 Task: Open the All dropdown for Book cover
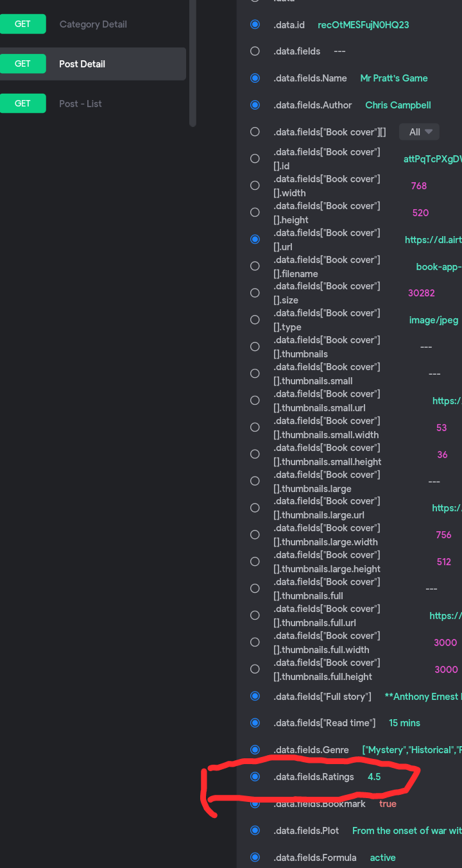419,132
